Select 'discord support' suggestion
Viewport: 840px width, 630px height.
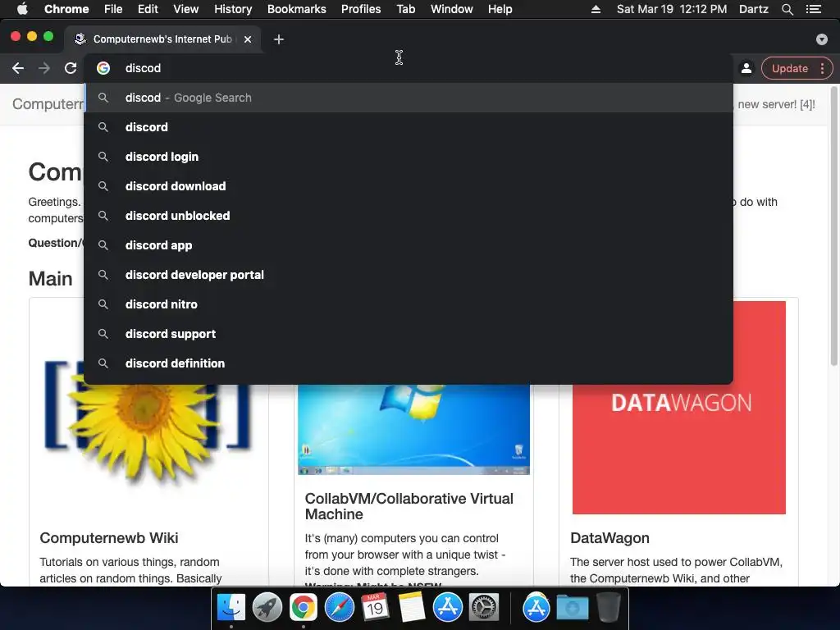click(409, 333)
